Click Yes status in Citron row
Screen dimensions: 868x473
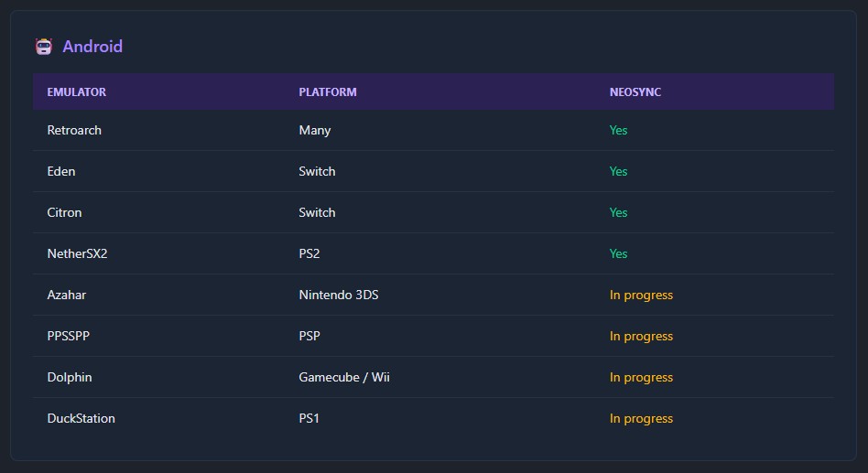click(x=618, y=212)
